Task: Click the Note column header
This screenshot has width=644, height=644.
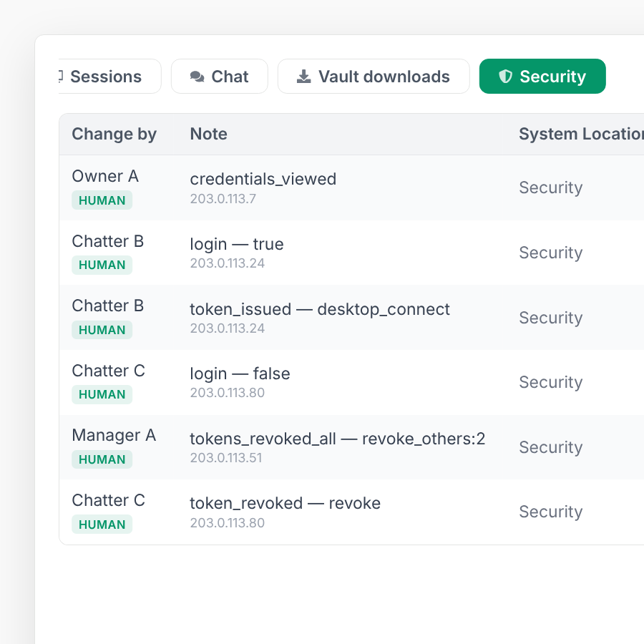Action: (x=209, y=134)
